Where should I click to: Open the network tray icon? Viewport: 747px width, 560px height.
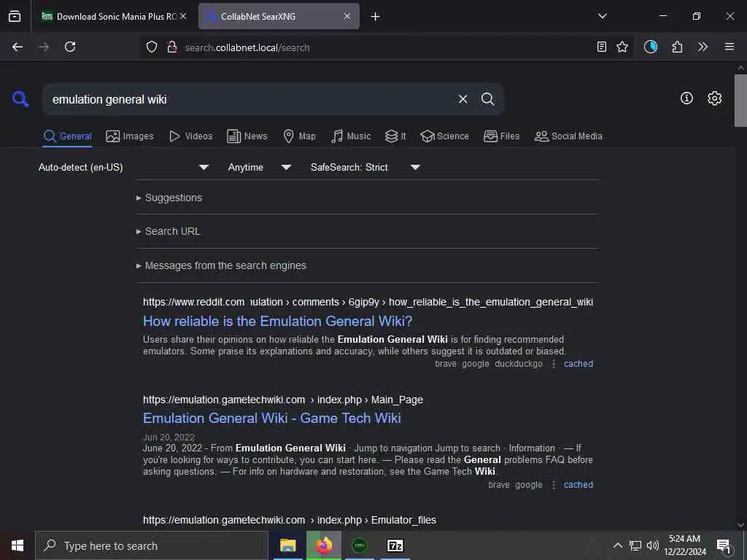click(x=635, y=545)
